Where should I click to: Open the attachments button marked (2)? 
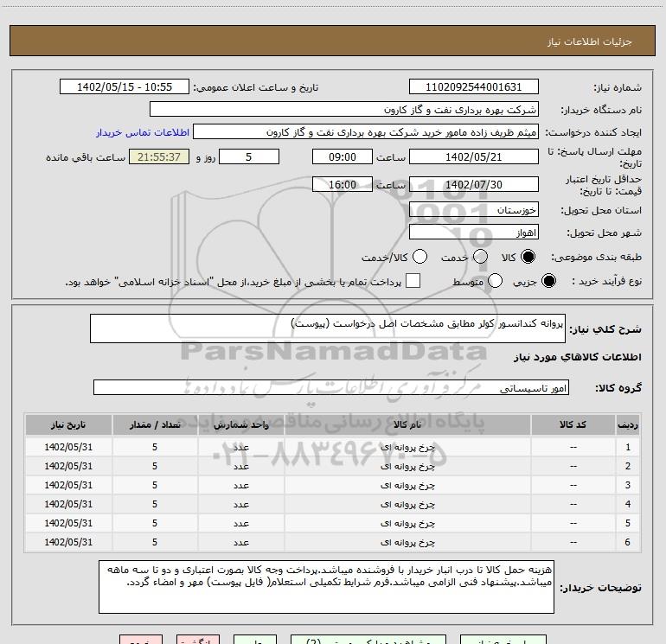pos(368,640)
